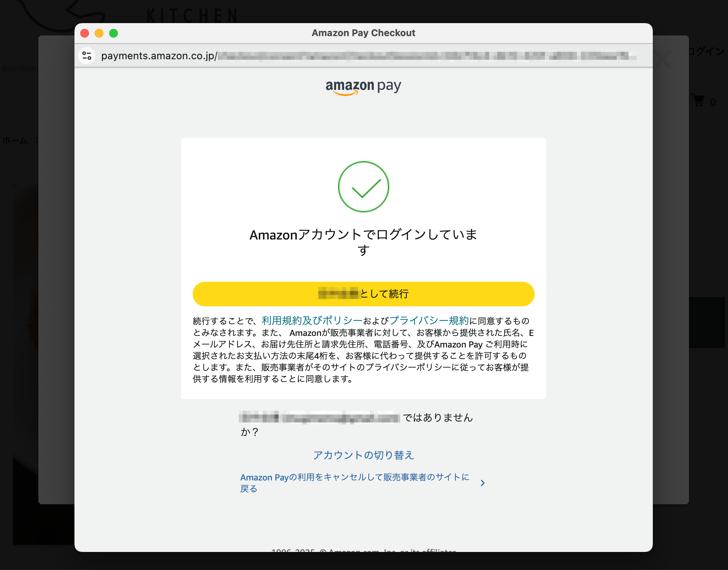
Task: Cancel Amazon Pay and return to merchant site
Action: pyautogui.click(x=355, y=483)
